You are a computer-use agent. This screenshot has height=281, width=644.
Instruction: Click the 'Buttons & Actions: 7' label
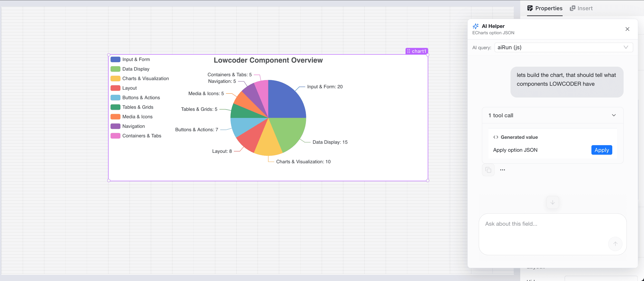197,130
